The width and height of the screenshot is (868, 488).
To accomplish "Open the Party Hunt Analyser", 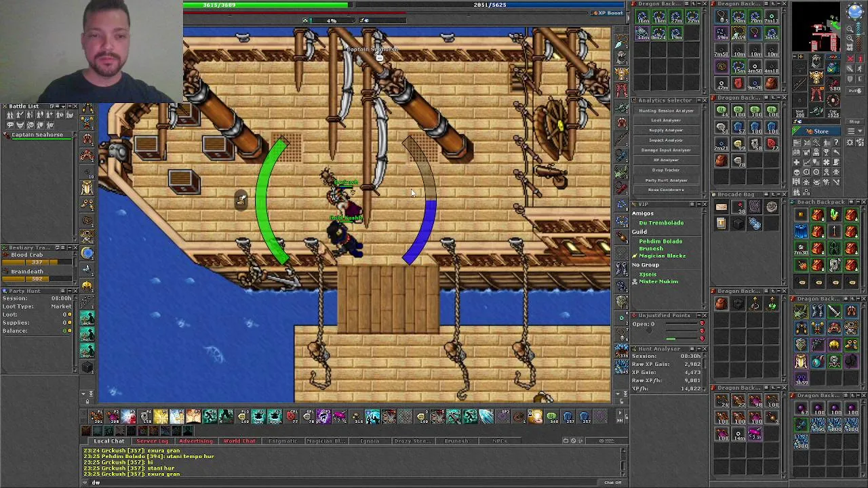I will pos(667,180).
